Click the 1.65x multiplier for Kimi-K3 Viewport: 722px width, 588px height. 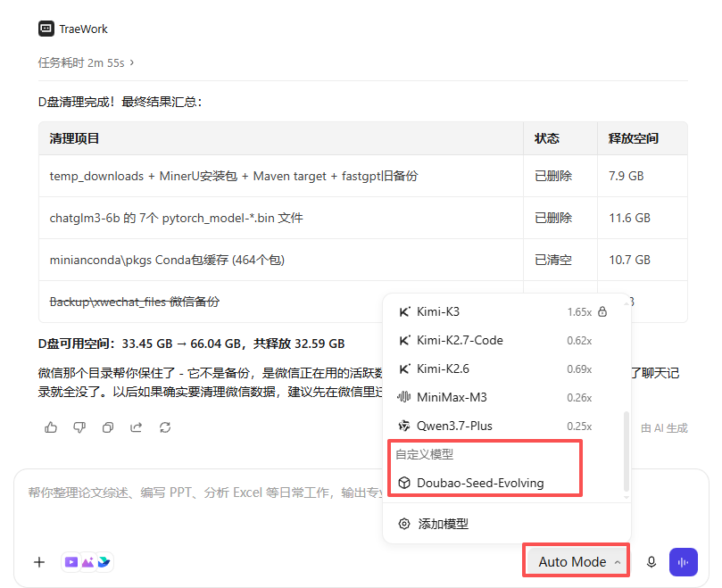coord(579,312)
